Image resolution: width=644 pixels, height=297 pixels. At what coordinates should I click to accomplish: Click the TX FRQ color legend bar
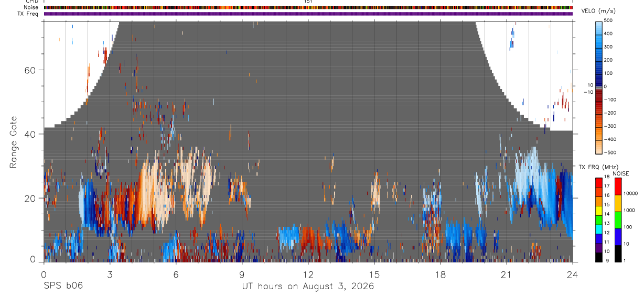[x=599, y=220]
